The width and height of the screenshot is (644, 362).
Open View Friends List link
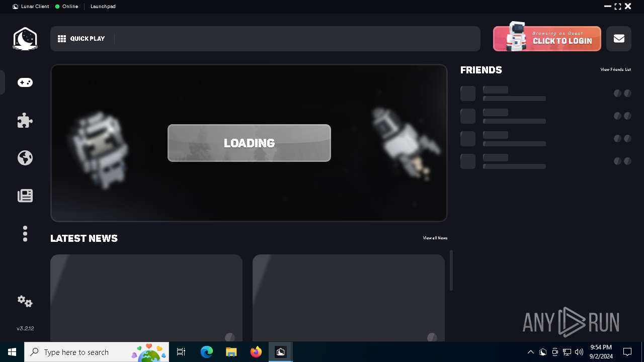(615, 69)
